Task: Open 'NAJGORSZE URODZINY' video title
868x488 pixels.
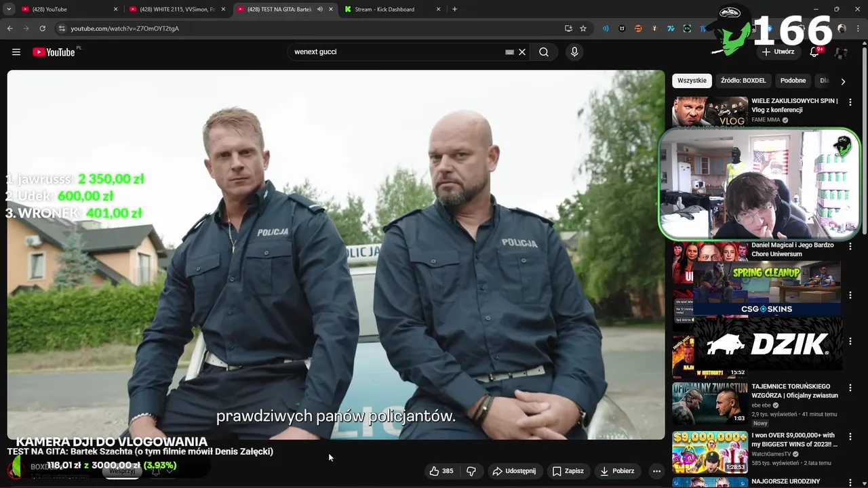Action: [786, 481]
